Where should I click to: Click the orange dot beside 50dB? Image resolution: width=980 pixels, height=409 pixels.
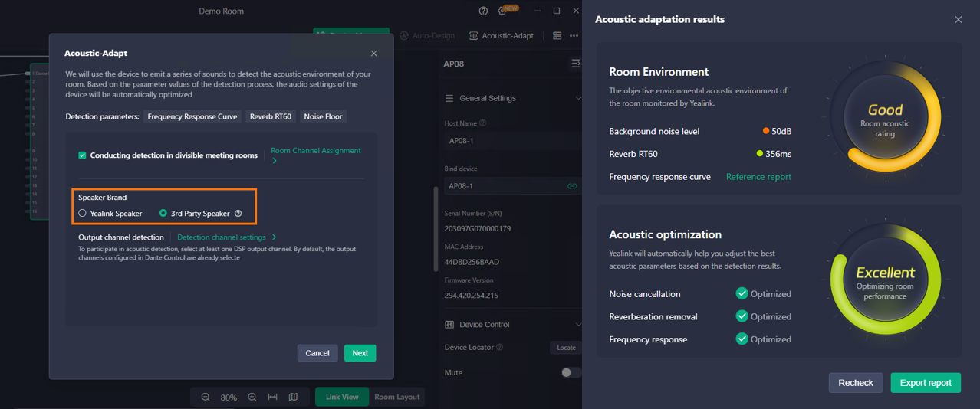[x=765, y=131]
